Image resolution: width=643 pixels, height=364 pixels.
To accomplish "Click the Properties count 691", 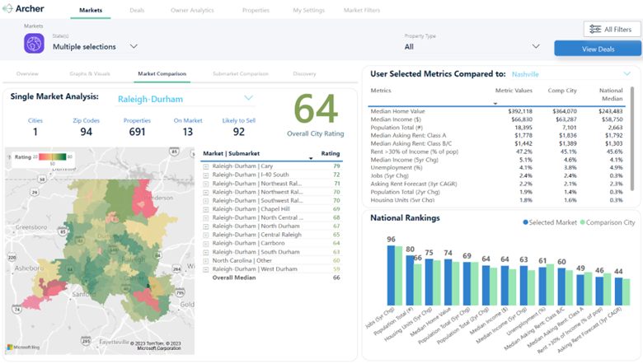I will 137,132.
